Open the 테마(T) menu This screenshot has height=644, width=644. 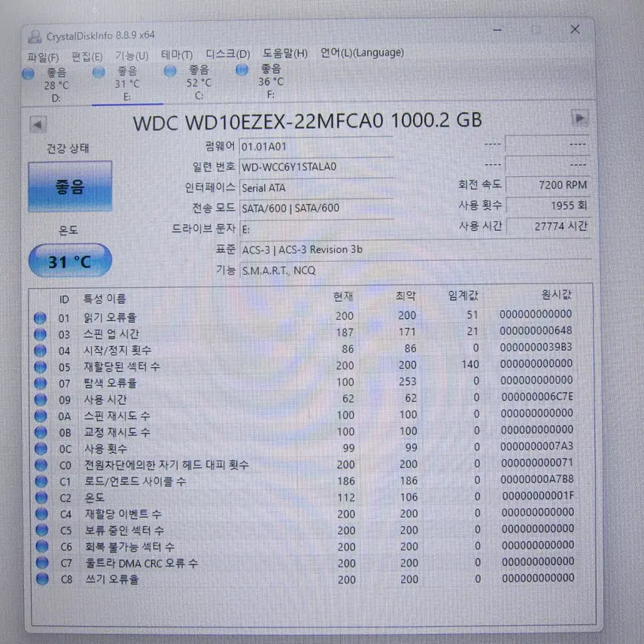click(177, 55)
